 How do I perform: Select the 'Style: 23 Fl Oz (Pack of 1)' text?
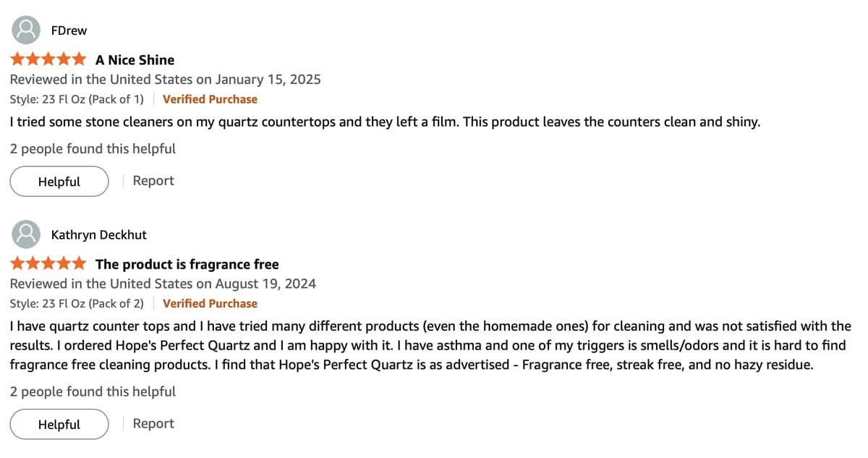tap(77, 99)
